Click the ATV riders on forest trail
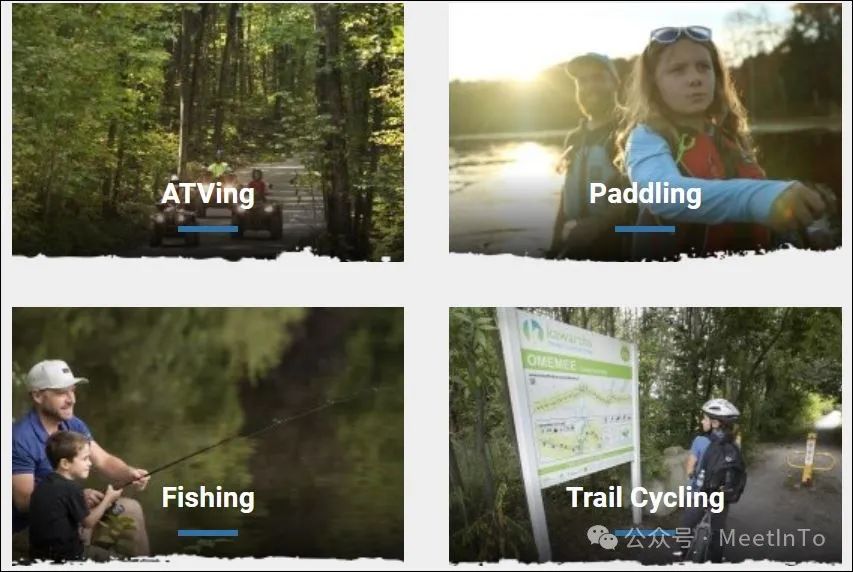Screen dimensions: 853x572 coord(218,204)
